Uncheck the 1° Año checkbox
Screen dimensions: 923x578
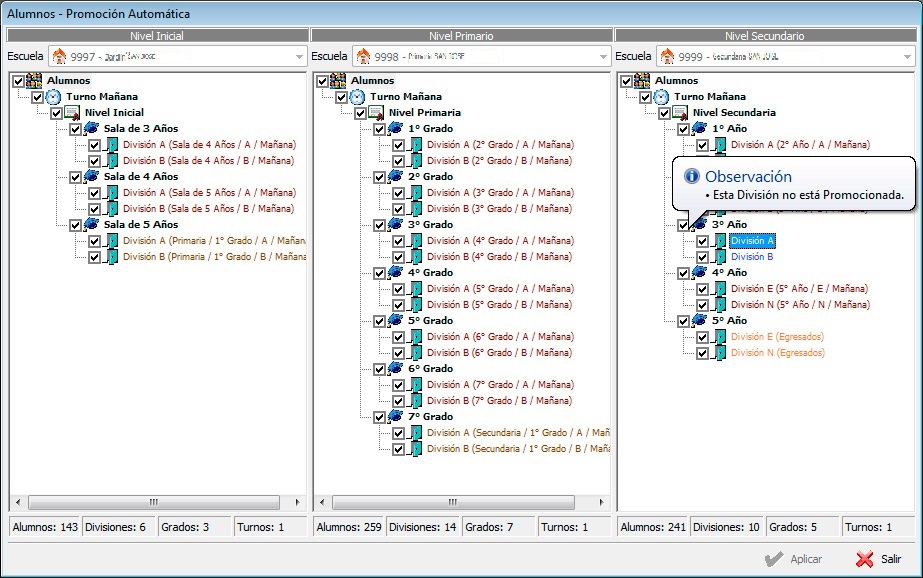tap(683, 129)
